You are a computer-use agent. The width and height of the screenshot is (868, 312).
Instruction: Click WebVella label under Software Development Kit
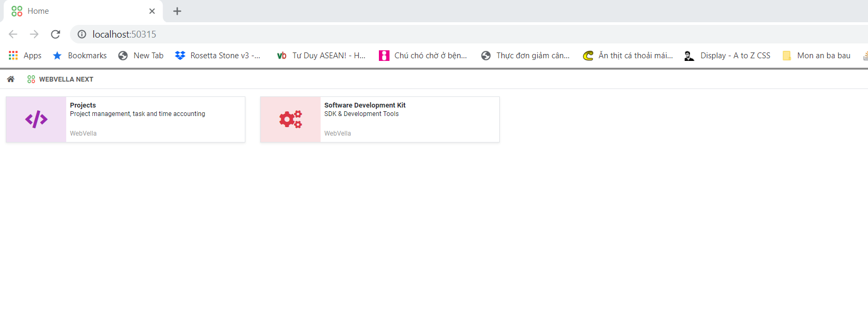click(338, 133)
